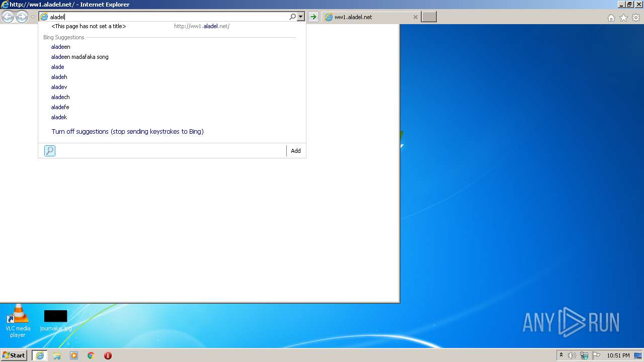Click the search magnifier in address bar
The height and width of the screenshot is (362, 644).
tap(292, 17)
